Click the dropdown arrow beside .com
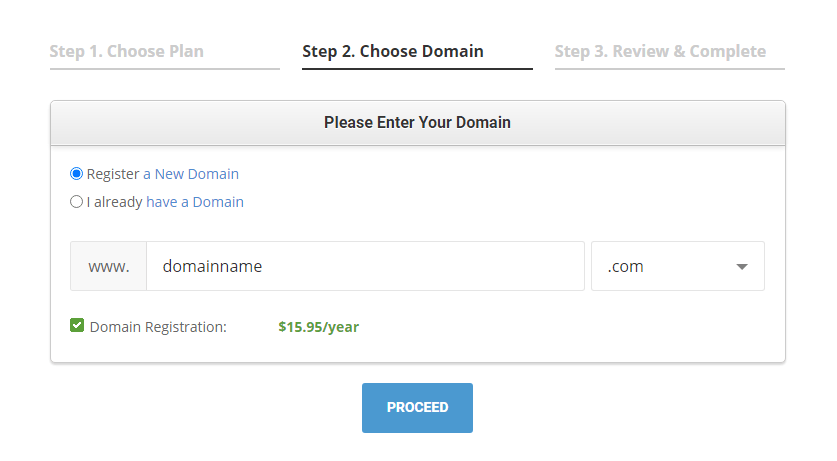This screenshot has width=837, height=461. [x=741, y=267]
